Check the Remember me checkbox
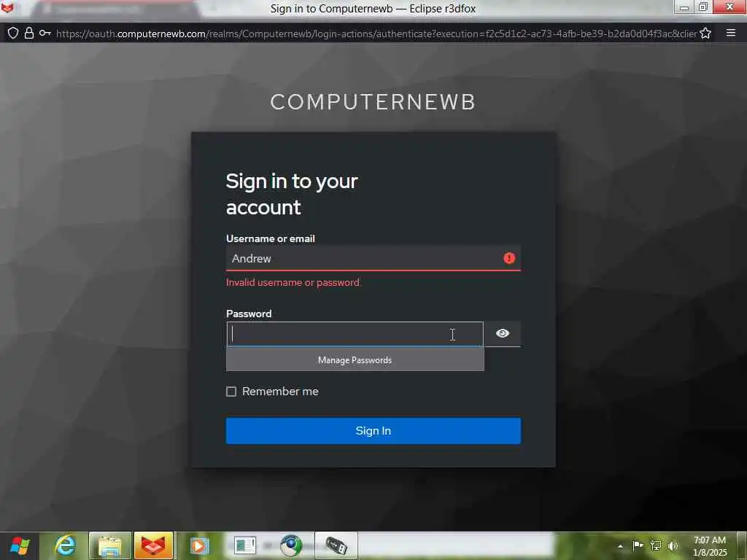 (x=231, y=392)
